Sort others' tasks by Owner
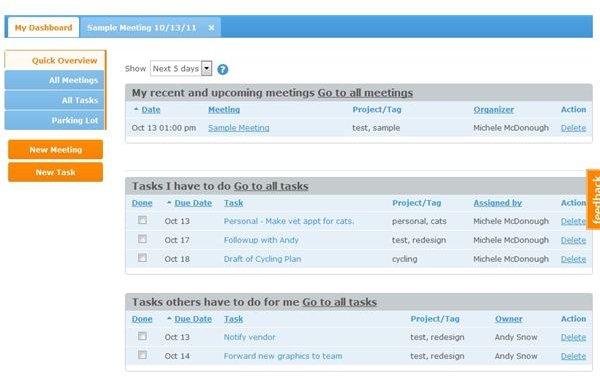The width and height of the screenshot is (600, 377). point(509,319)
